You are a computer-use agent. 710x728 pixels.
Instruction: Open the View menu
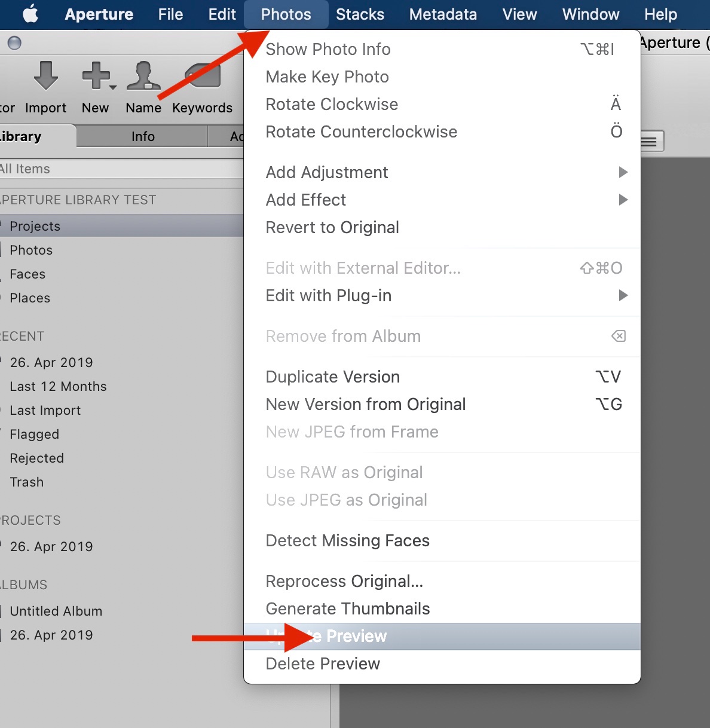(x=519, y=14)
